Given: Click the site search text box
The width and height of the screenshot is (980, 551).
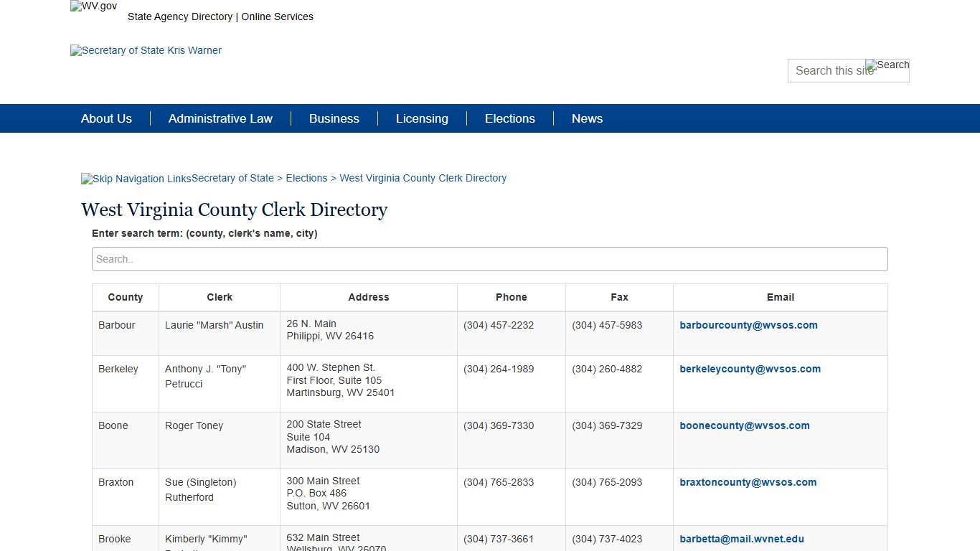Looking at the screenshot, I should pos(832,70).
